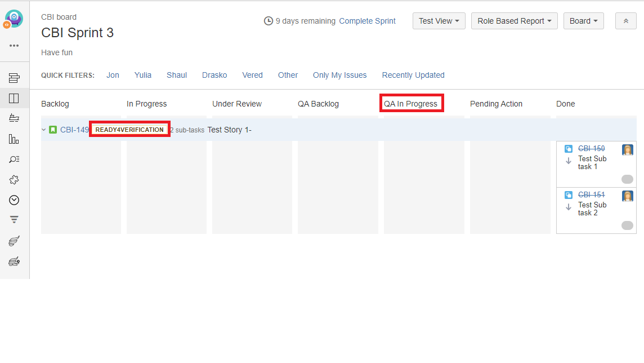This screenshot has height=363, width=644.
Task: Collapse the CBI-149 swimlane
Action: [x=44, y=130]
